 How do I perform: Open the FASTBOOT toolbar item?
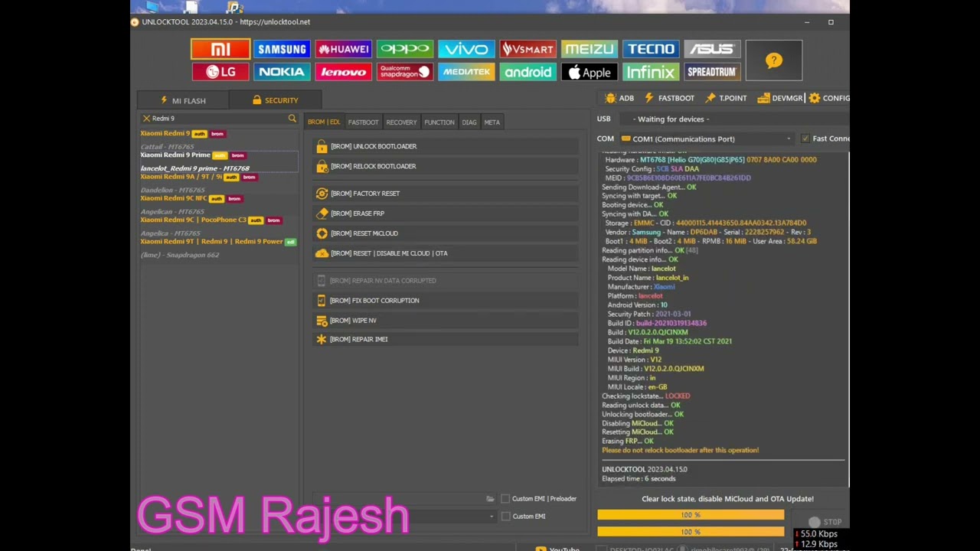pyautogui.click(x=669, y=98)
